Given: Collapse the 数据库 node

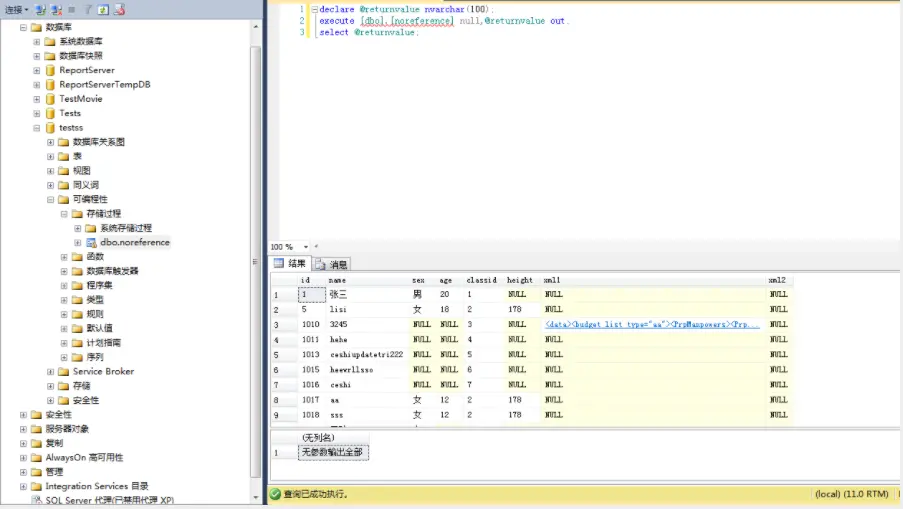Looking at the screenshot, I should tap(23, 27).
